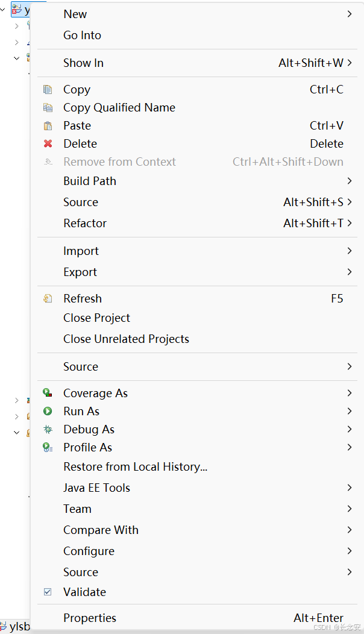Click the Refresh icon next to F5
The height and width of the screenshot is (634, 364).
click(x=48, y=298)
